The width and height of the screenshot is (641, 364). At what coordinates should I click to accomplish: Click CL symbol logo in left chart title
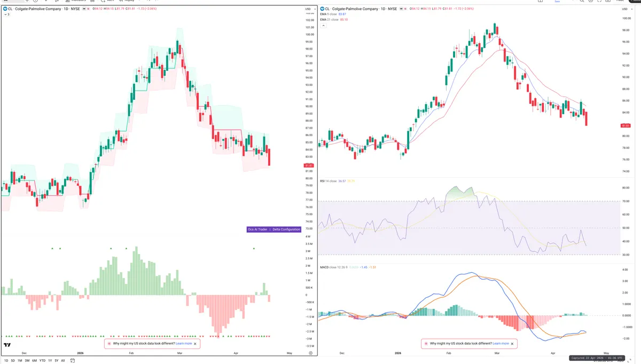(5, 9)
